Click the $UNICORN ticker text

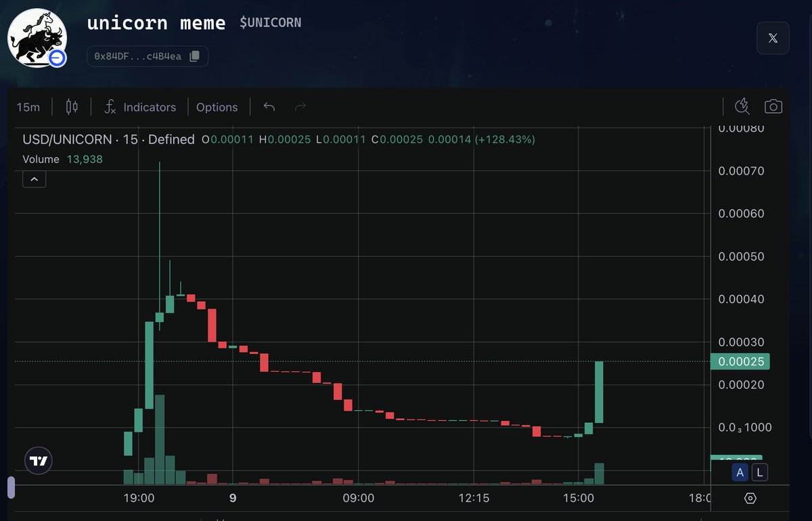[271, 22]
